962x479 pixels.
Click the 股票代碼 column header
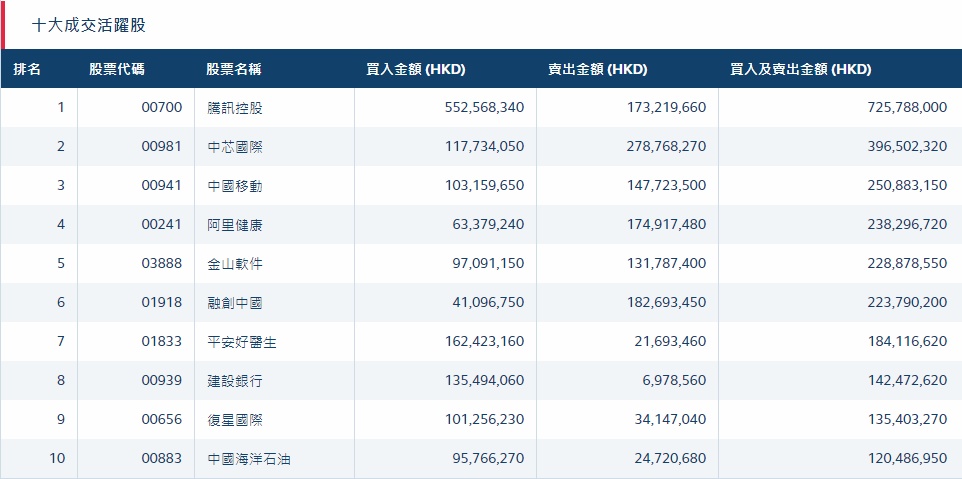click(116, 70)
